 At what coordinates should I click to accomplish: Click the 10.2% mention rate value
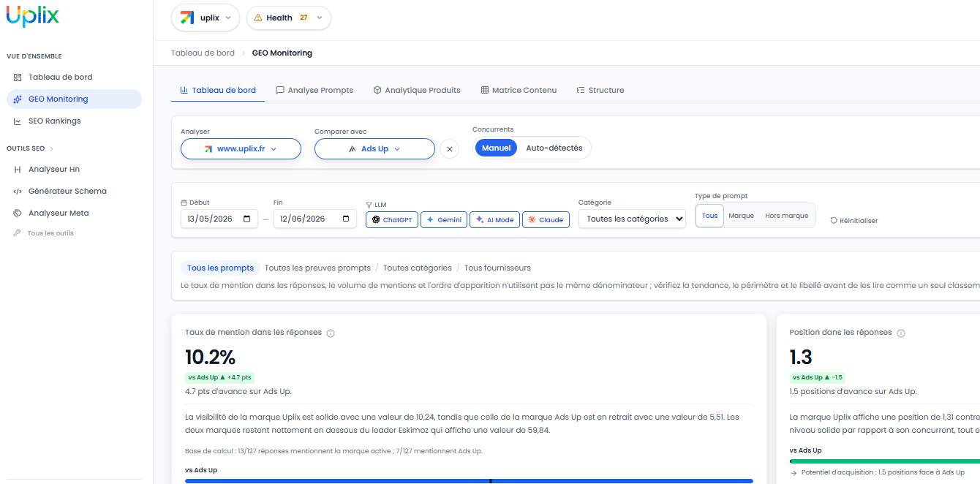point(210,357)
